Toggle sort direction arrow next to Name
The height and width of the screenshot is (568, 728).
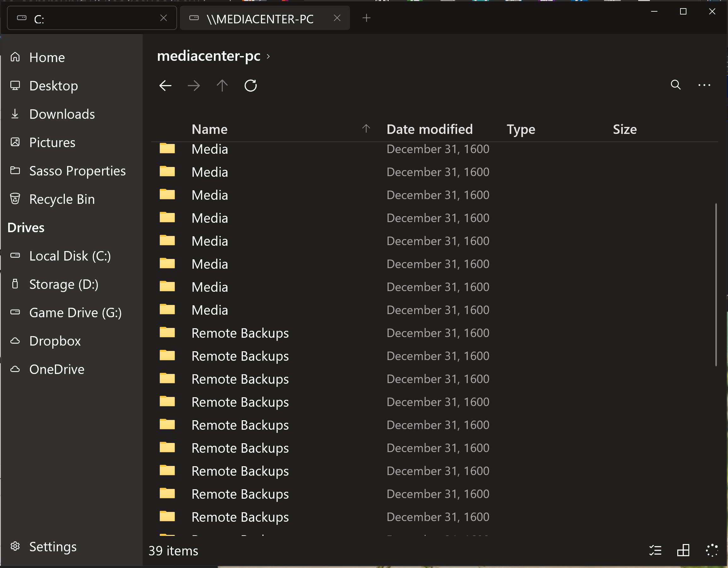pyautogui.click(x=366, y=129)
